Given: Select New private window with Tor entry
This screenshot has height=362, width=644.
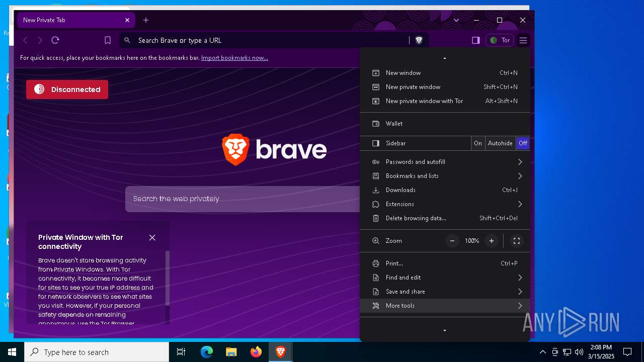Looking at the screenshot, I should [445, 101].
